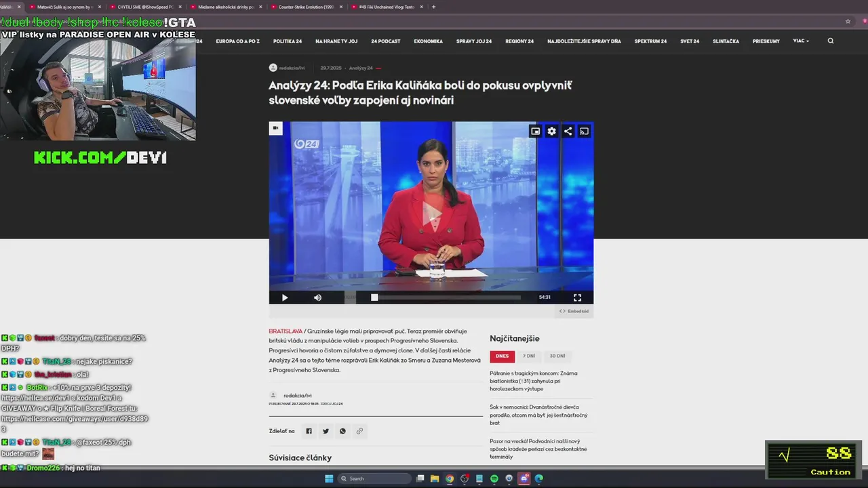868x488 pixels.
Task: Select EKONOMIKA in the navigation bar
Action: coord(428,41)
